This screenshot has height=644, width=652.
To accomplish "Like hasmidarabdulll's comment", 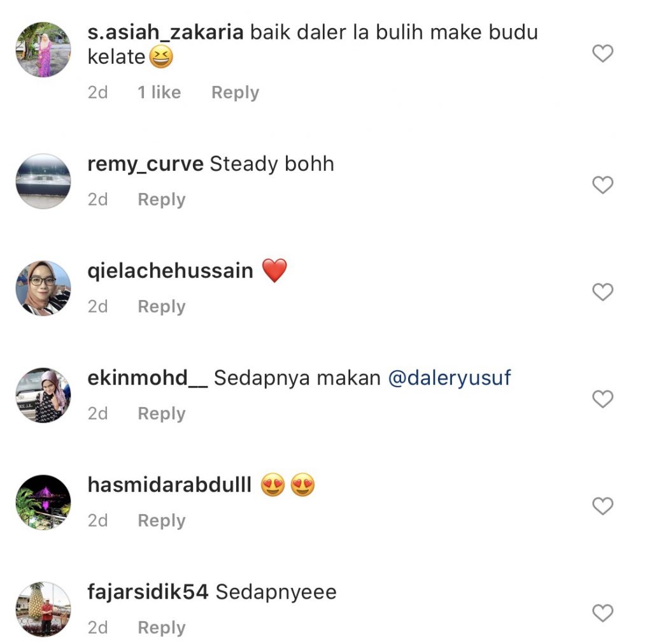I will (602, 506).
